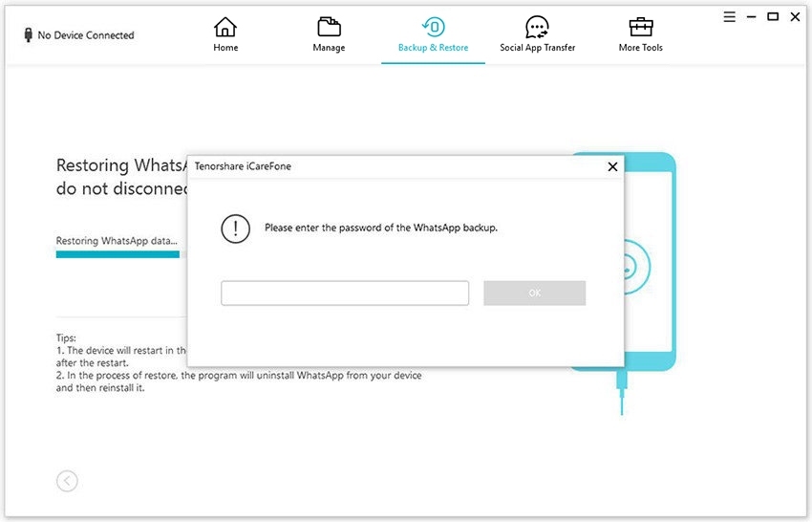Close the Tenorshare iCareFone password dialog
Screen dimensions: 812x522
pyautogui.click(x=612, y=166)
